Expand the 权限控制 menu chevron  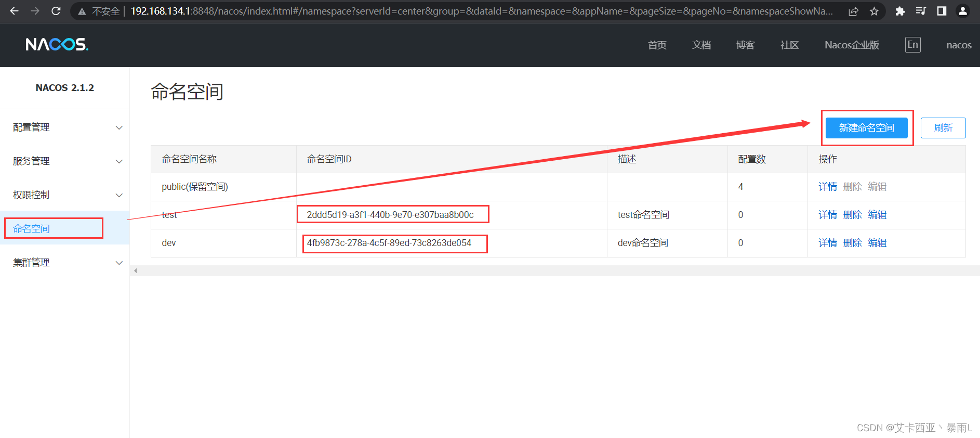coord(119,195)
